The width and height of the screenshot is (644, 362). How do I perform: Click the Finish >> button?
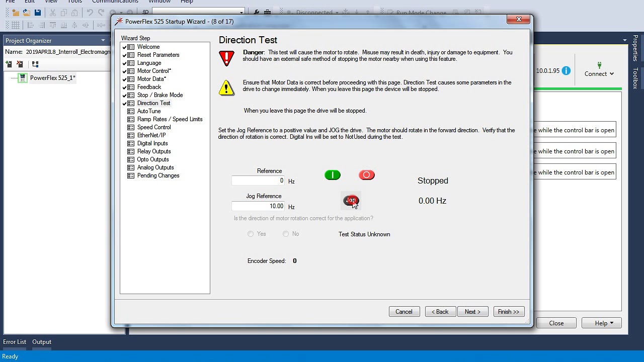point(509,312)
